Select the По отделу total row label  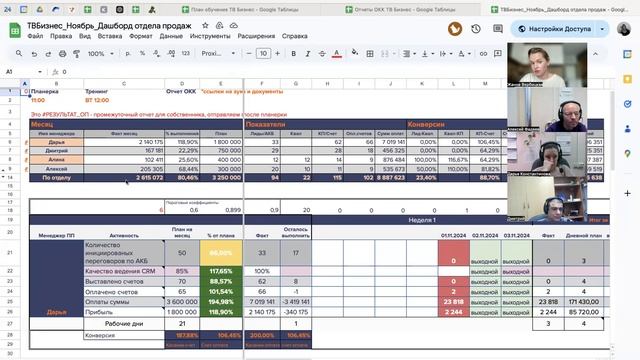coord(56,178)
